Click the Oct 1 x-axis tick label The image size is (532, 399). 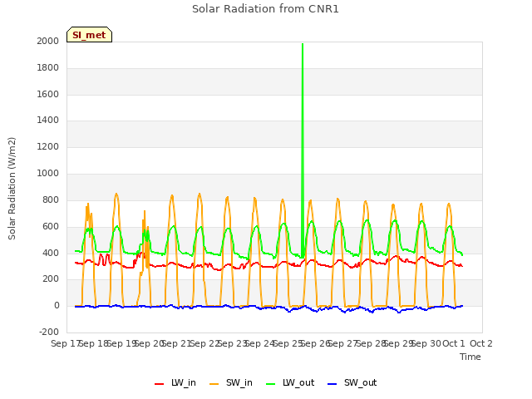click(x=454, y=343)
